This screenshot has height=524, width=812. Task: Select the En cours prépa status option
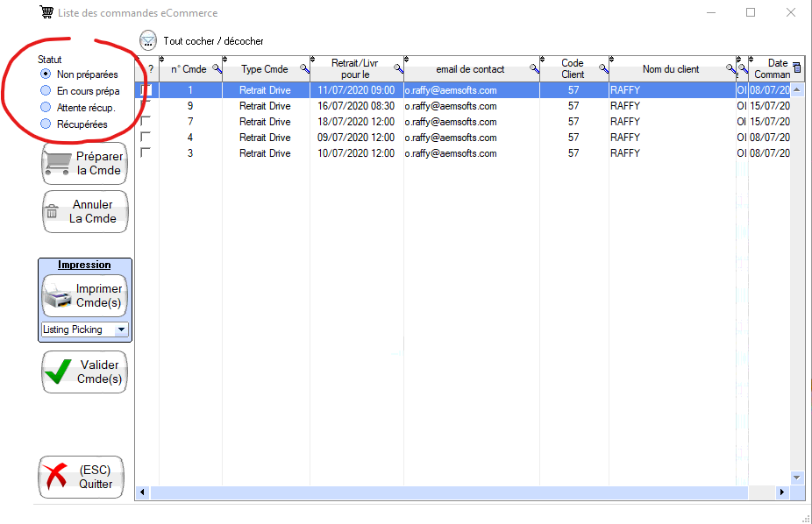point(46,91)
